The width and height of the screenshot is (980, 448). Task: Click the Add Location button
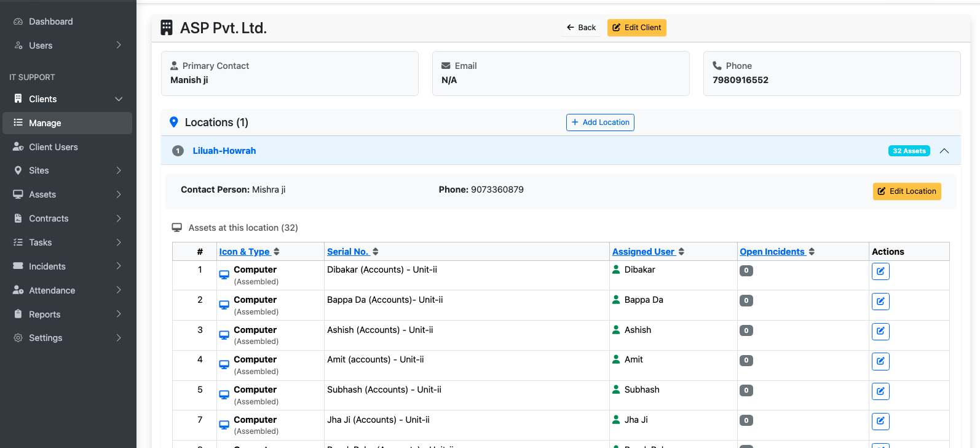pos(600,122)
